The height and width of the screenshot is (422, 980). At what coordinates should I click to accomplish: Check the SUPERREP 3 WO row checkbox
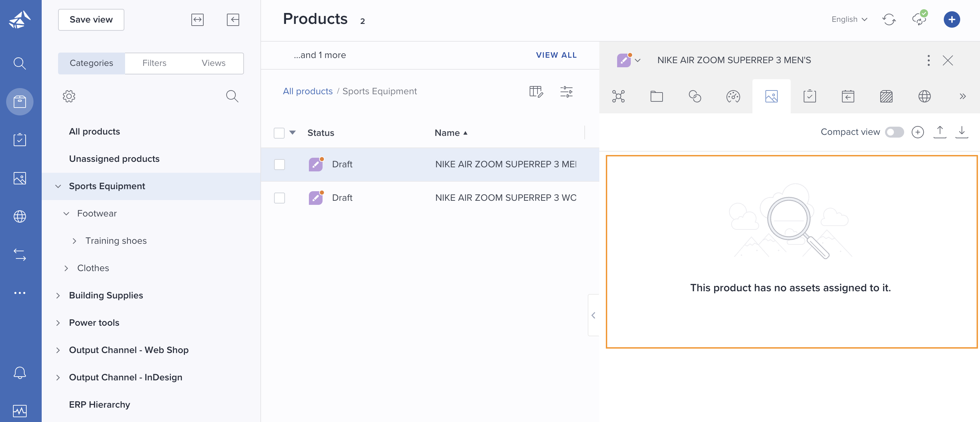click(x=280, y=198)
